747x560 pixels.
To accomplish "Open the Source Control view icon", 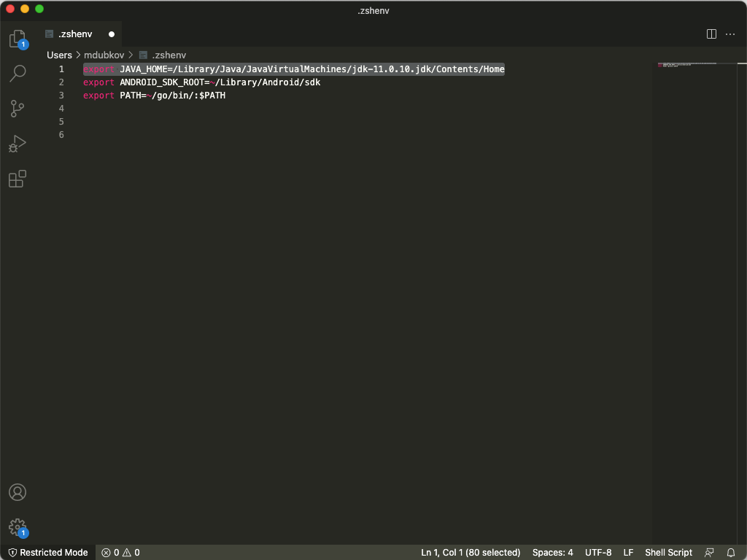I will 18,109.
